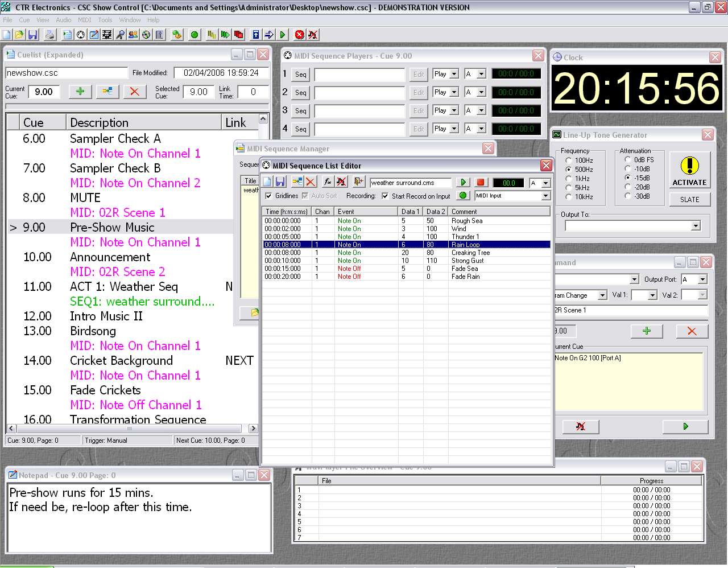Click the Open file folder icon in main toolbar
728x568 pixels.
pos(19,35)
